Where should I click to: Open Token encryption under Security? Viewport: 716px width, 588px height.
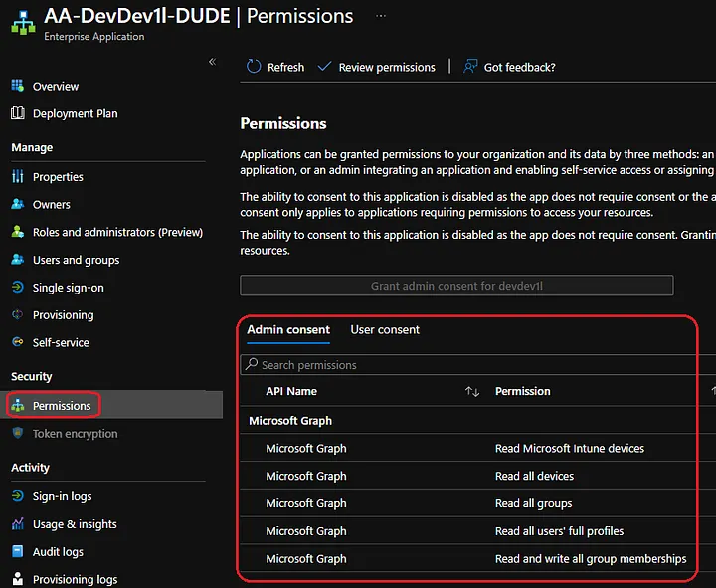(x=75, y=434)
